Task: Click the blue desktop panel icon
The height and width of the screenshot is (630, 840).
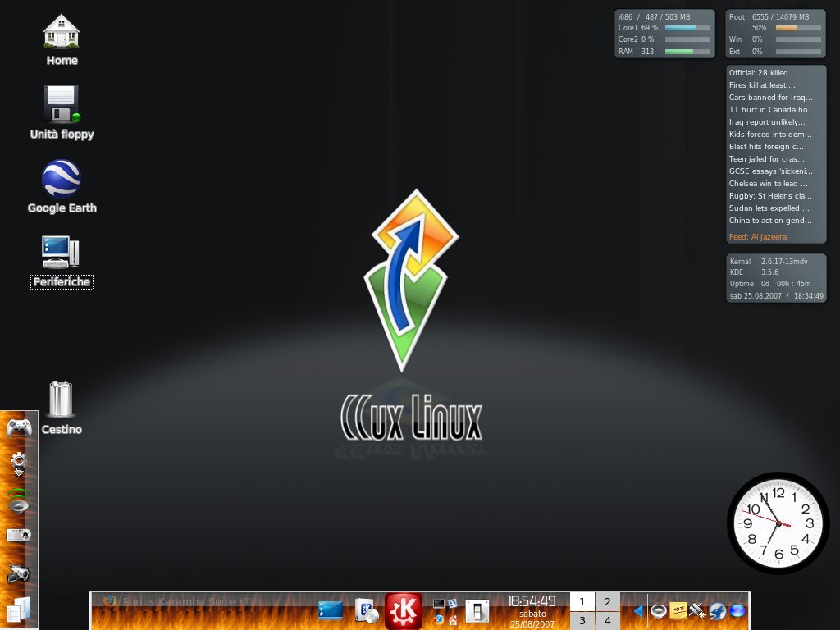Action: pyautogui.click(x=331, y=610)
